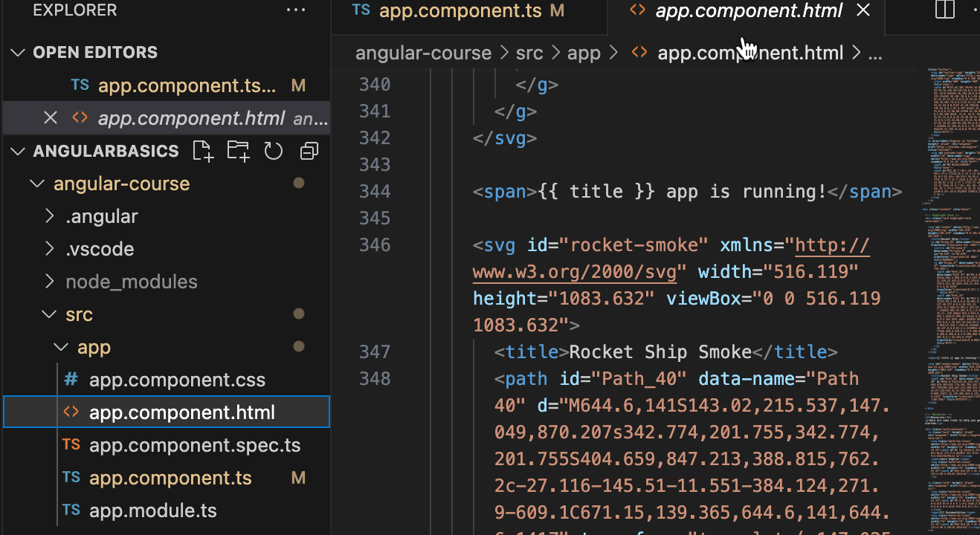The image size is (980, 535).
Task: Create a new folder in the Explorer
Action: click(x=238, y=151)
